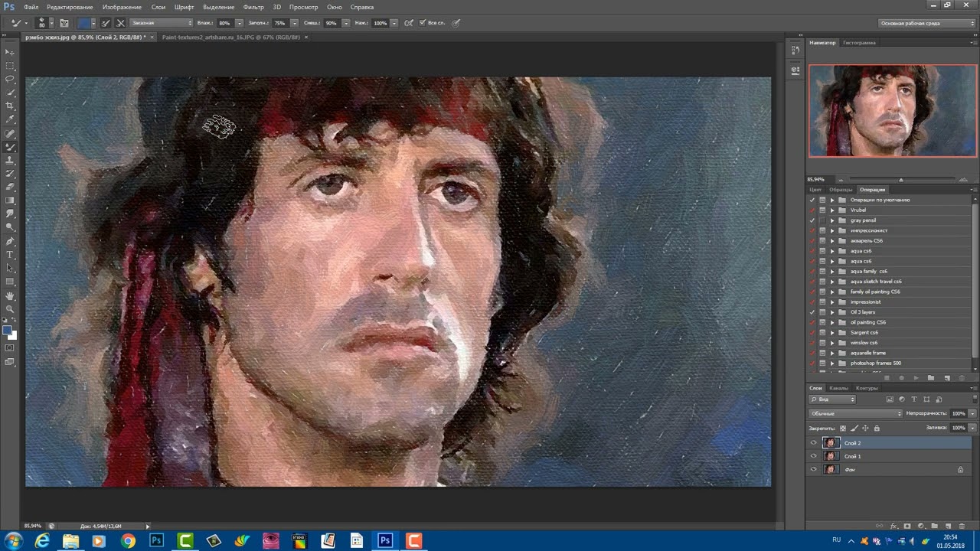This screenshot has height=551, width=980.
Task: Click clean brush after each stroke icon
Action: [x=120, y=23]
